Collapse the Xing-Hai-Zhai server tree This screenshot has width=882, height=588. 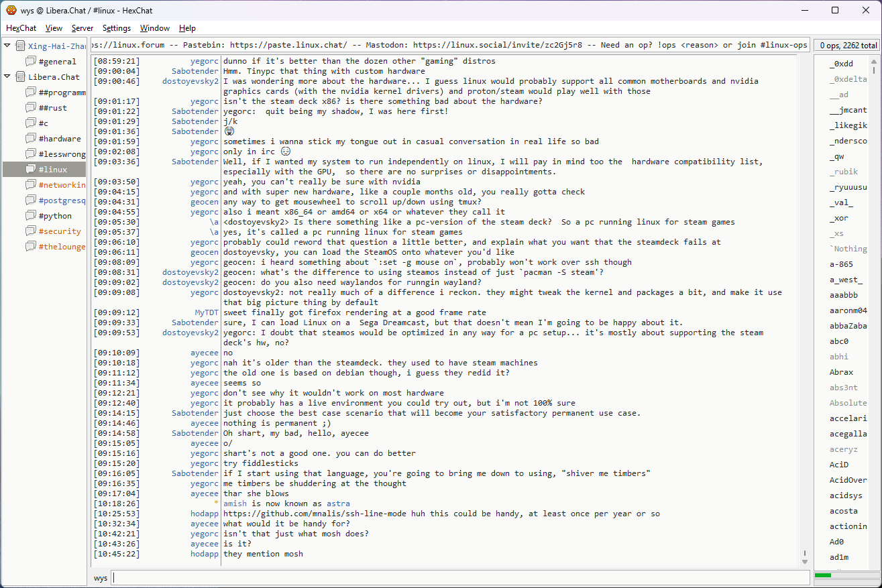click(7, 46)
